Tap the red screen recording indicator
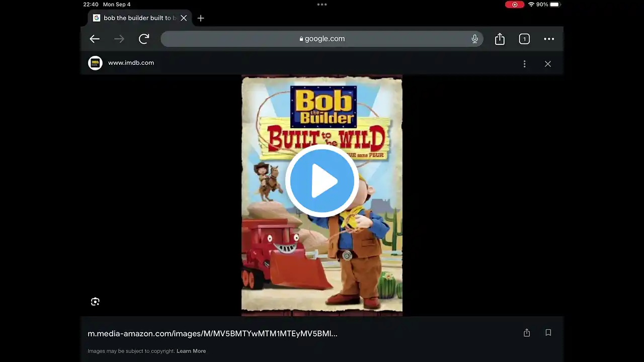The image size is (644, 362). point(515,5)
